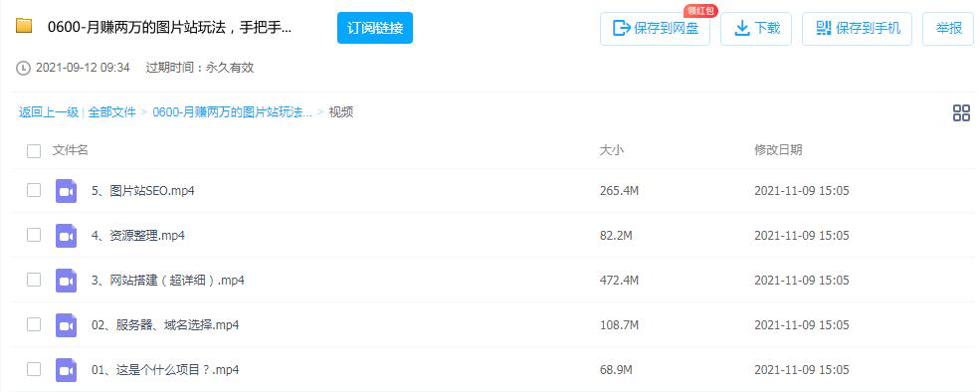
Task: Click the size value 82.2M
Action: 616,236
